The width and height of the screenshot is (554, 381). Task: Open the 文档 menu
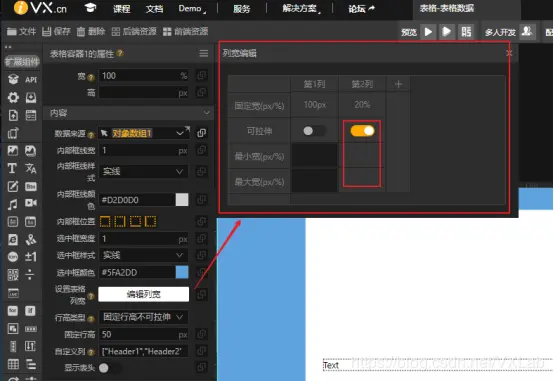154,8
